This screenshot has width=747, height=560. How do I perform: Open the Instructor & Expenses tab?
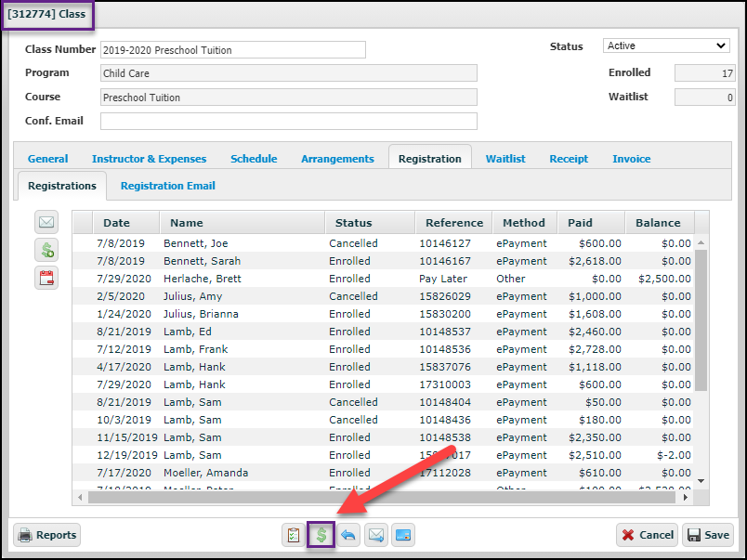click(x=149, y=159)
